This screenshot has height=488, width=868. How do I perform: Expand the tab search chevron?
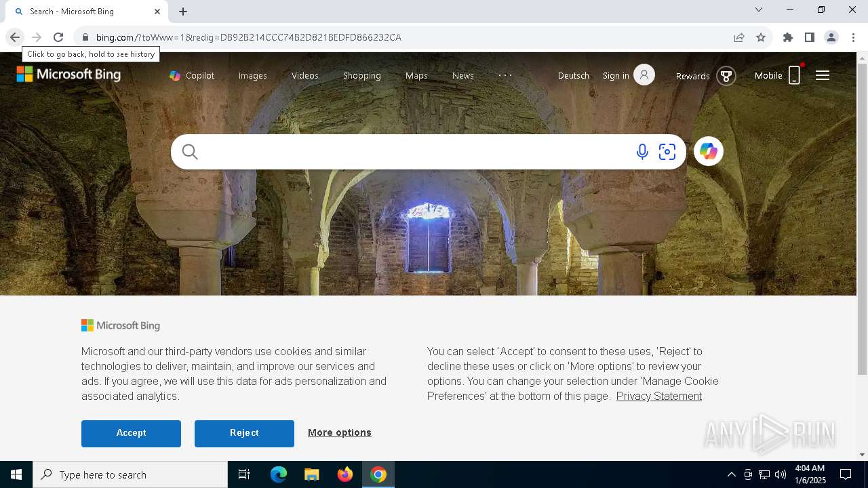759,9
